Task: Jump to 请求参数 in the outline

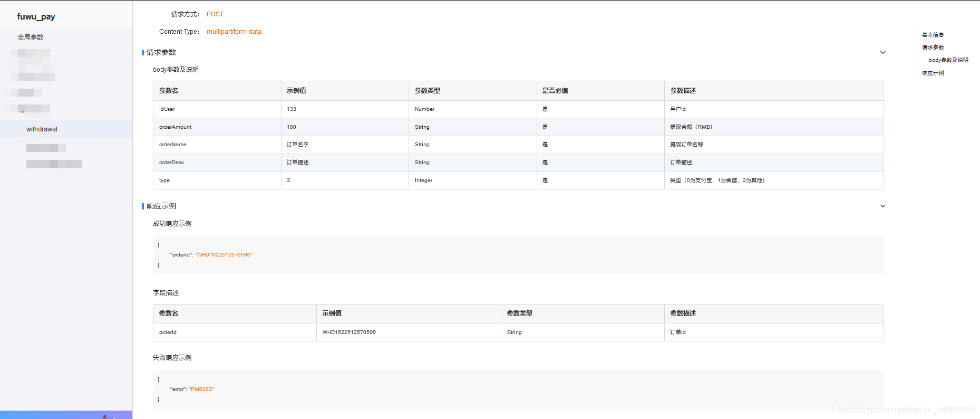Action: [933, 47]
